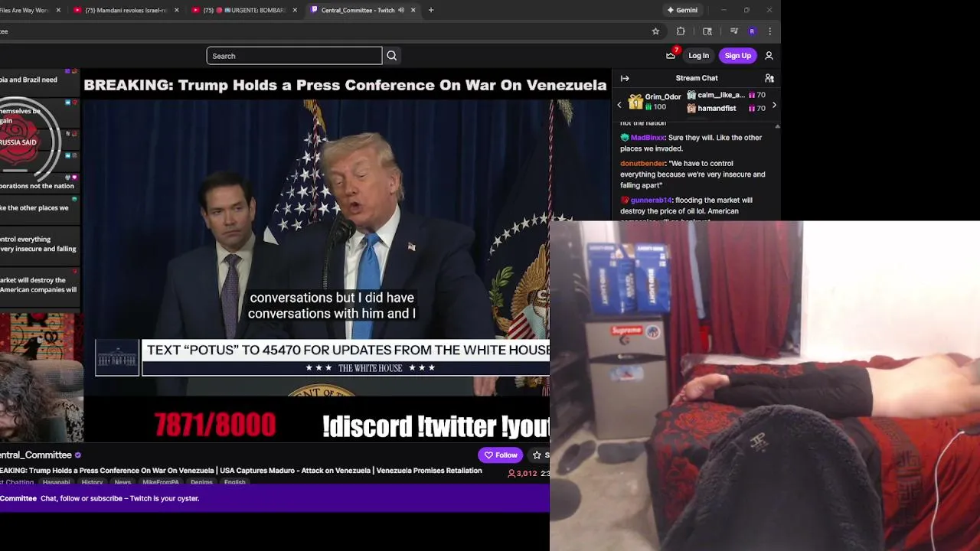Click username gunnerab14 in chat
This screenshot has width=980, height=551.
click(651, 201)
